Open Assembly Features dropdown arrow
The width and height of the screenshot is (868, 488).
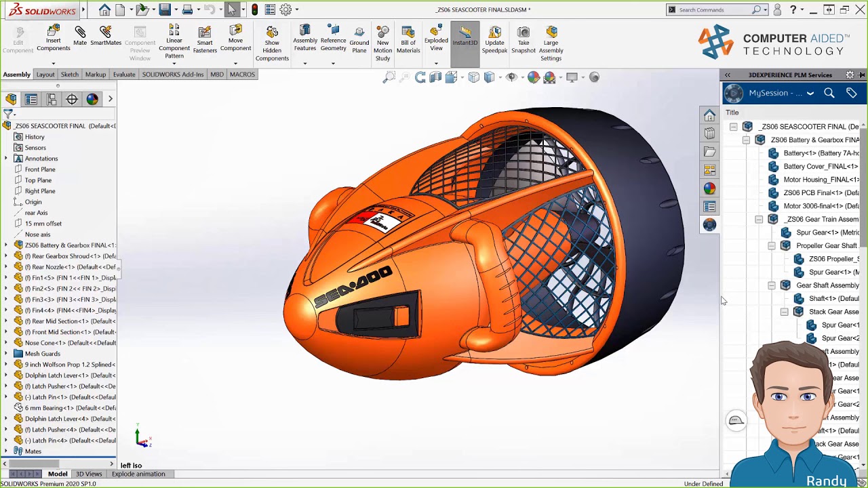pos(304,63)
